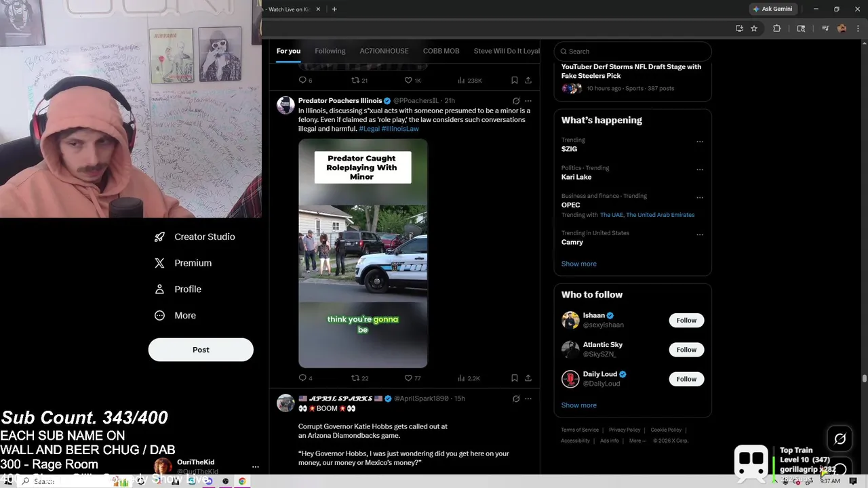868x488 pixels.
Task: Expand the footer More menu
Action: coord(637,441)
